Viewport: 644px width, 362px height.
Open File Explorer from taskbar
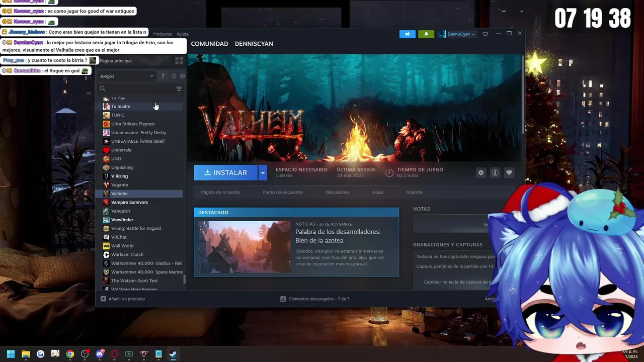tap(26, 354)
